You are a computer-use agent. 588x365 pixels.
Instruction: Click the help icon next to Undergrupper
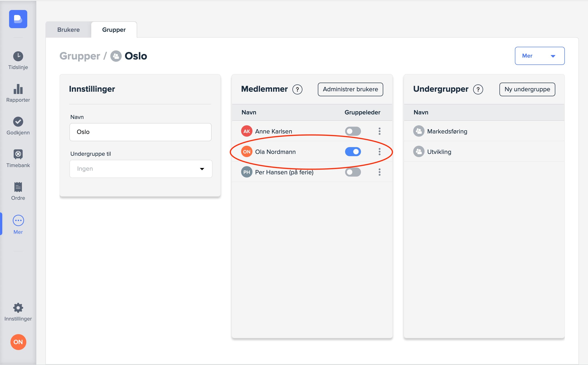478,90
